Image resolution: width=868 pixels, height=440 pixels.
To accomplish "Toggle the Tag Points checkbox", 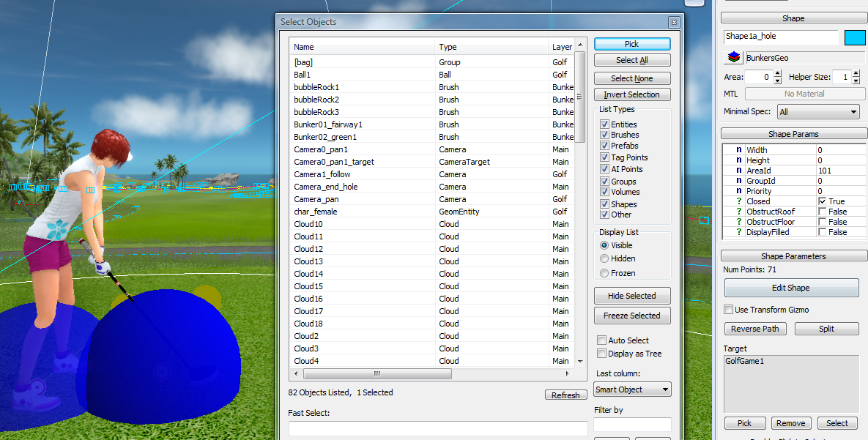I will (x=604, y=157).
